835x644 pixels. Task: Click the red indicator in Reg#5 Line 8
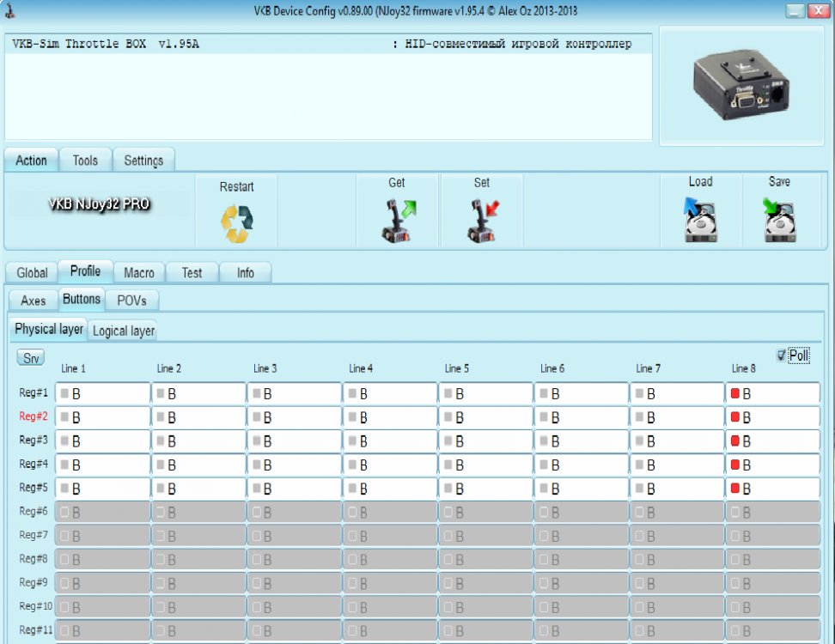(x=734, y=488)
